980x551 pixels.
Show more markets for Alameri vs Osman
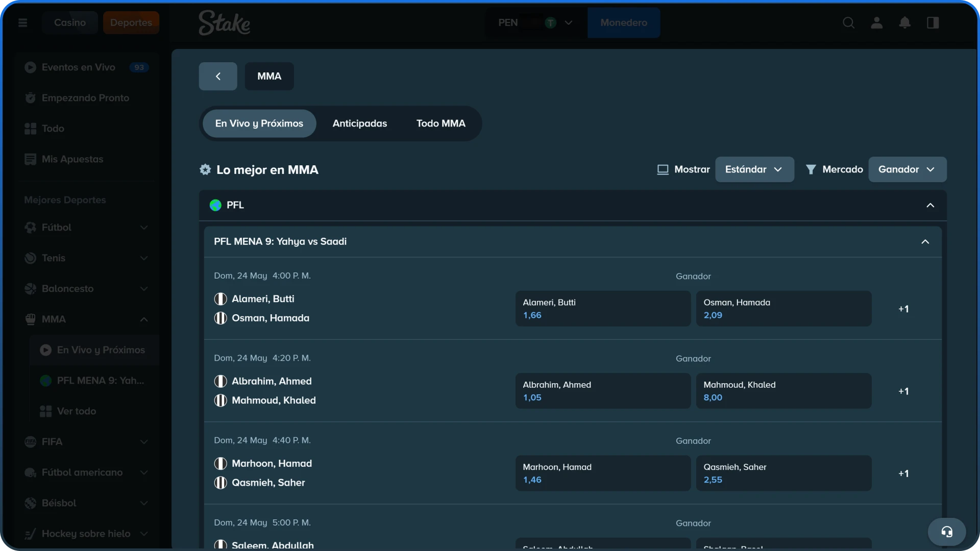point(903,309)
